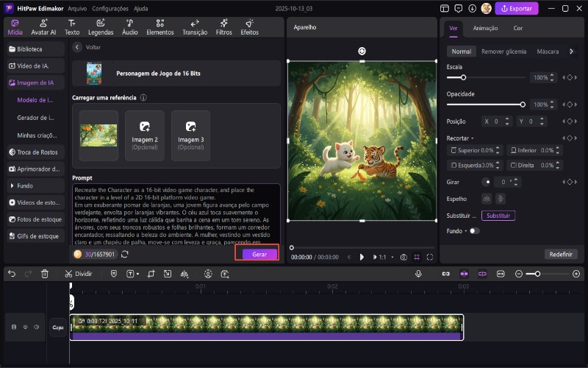Toggle the Fundo background switch

474,231
